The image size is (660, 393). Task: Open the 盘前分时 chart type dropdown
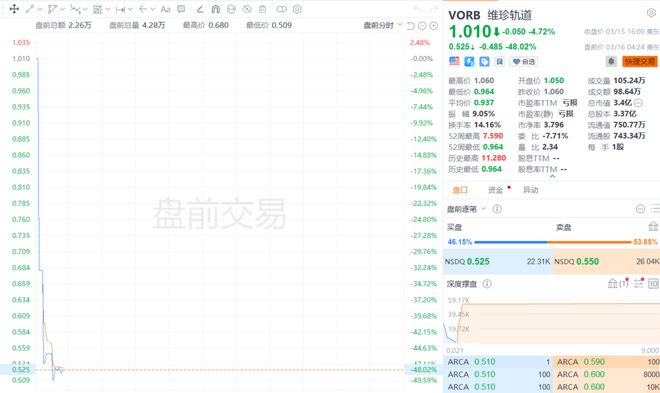pos(383,25)
